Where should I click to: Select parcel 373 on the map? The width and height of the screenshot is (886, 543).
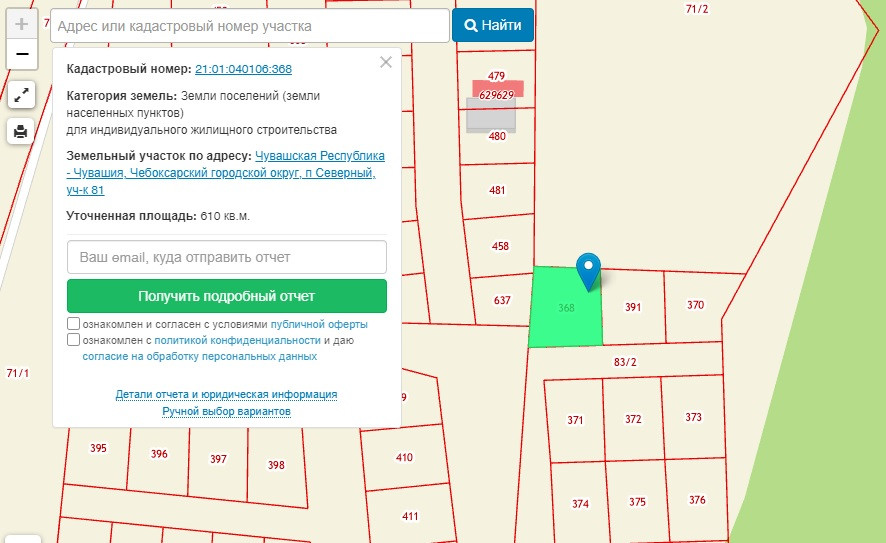693,417
